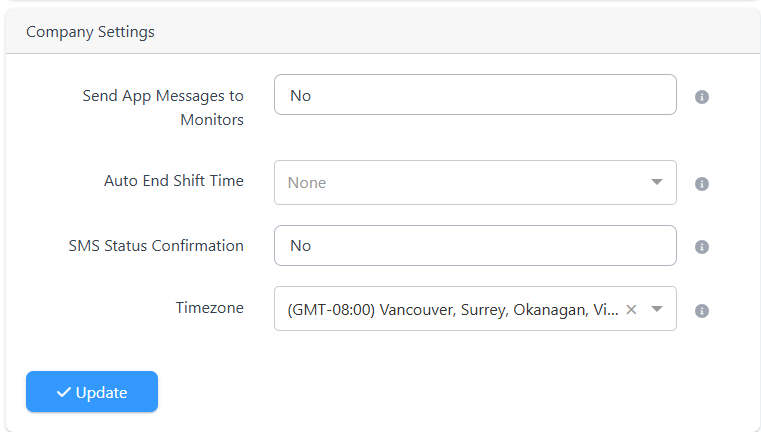The height and width of the screenshot is (432, 761).
Task: Click info icon for SMS Status Confirmation
Action: [701, 247]
